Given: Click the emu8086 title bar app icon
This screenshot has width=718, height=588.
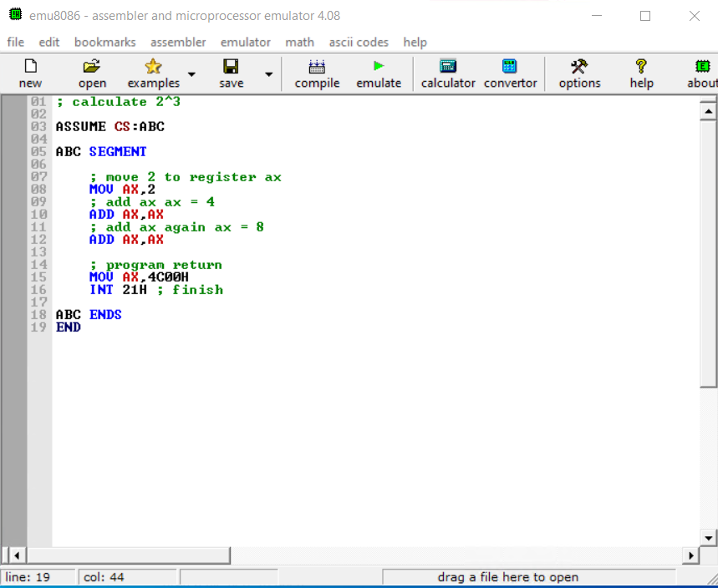Looking at the screenshot, I should click(x=16, y=15).
